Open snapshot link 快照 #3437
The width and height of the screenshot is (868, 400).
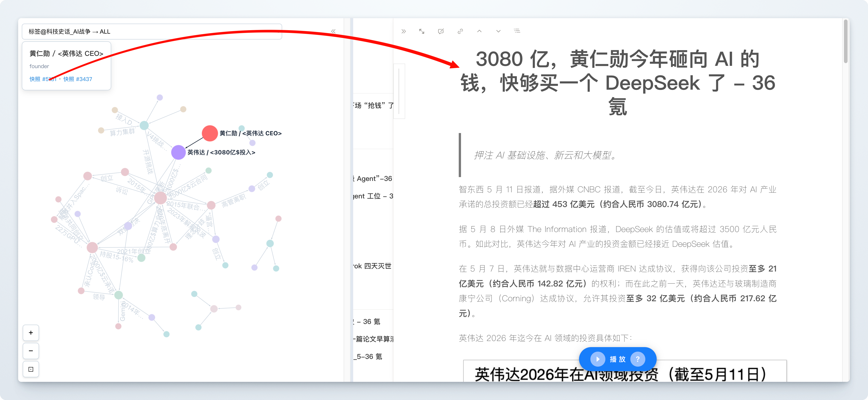(x=78, y=79)
